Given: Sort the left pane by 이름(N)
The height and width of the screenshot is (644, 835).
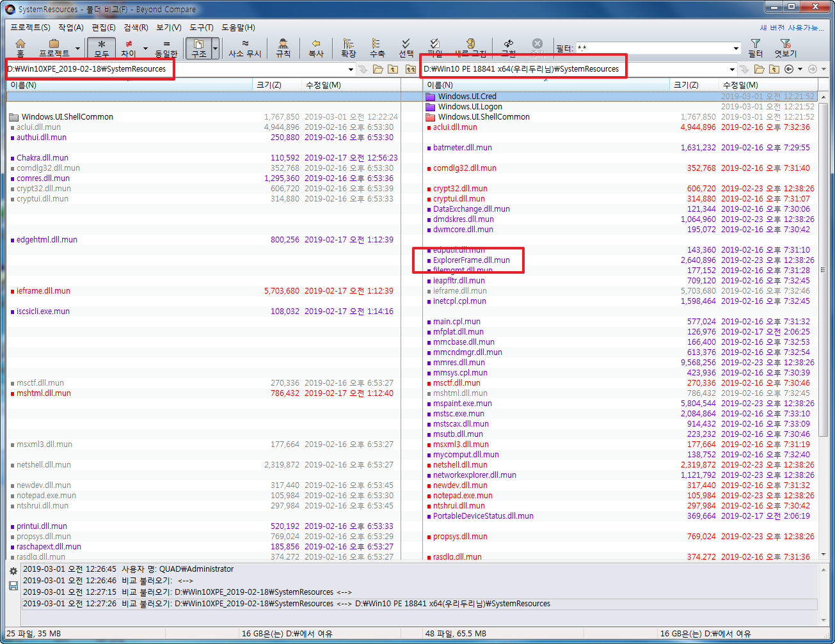Looking at the screenshot, I should coord(130,85).
